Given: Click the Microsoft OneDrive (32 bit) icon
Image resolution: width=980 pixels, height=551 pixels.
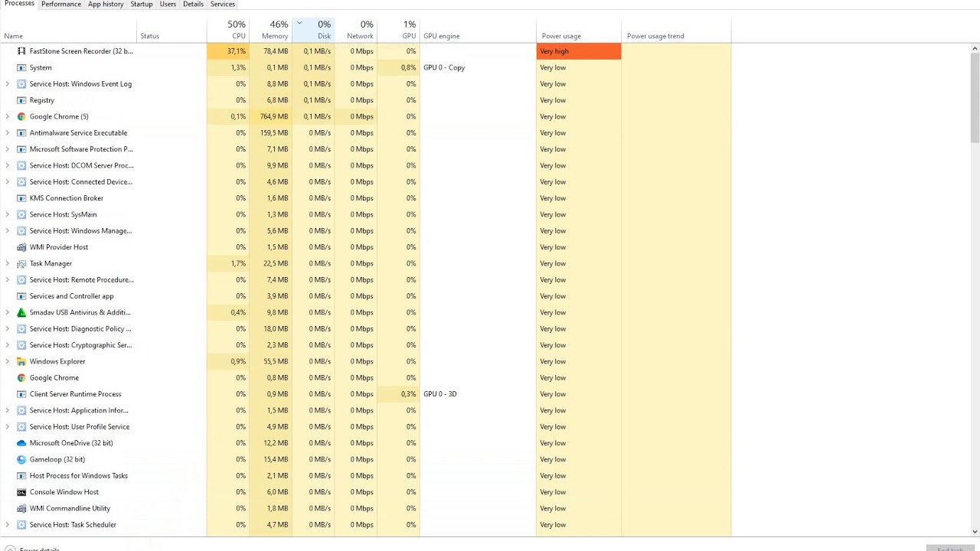Looking at the screenshot, I should click(21, 443).
